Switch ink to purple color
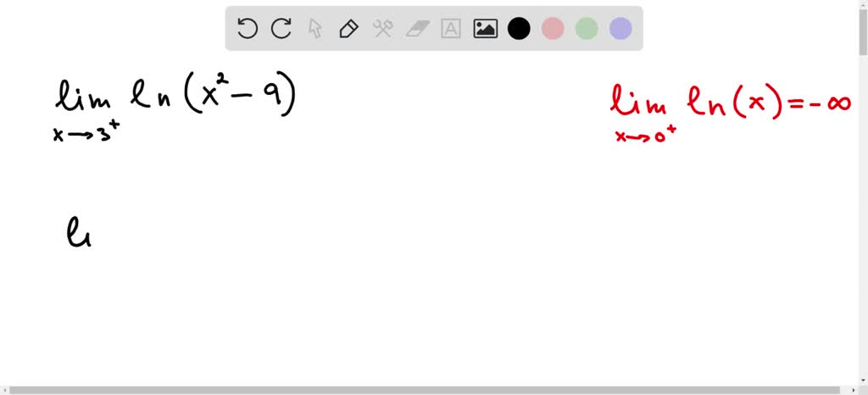Image resolution: width=868 pixels, height=395 pixels. [620, 28]
